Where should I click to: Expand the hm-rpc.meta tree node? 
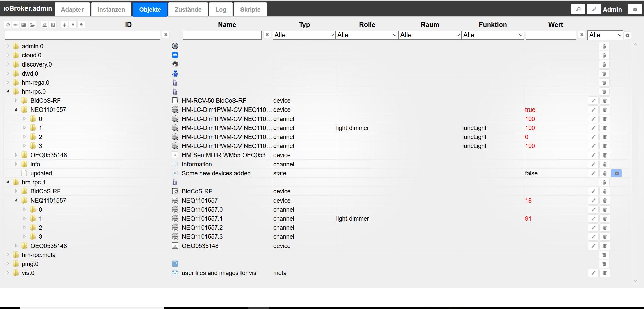click(8, 255)
